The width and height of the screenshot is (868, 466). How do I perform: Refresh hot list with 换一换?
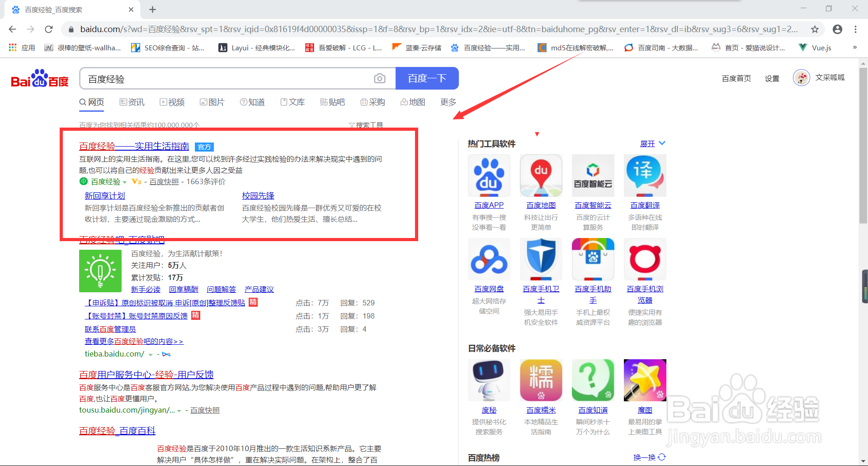tap(650, 457)
